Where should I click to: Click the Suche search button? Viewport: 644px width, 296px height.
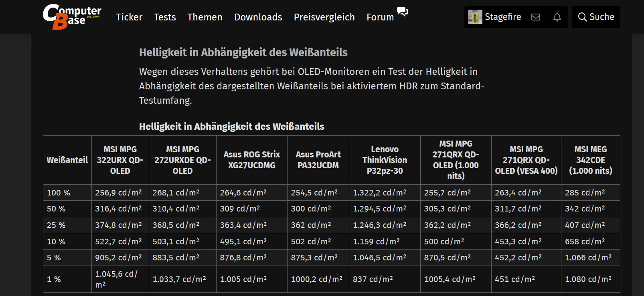[596, 17]
